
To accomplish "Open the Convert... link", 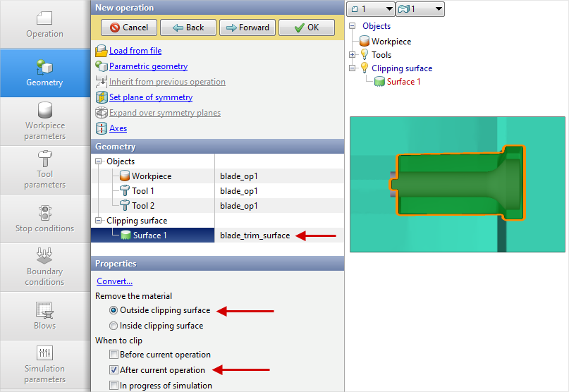I will tap(114, 281).
